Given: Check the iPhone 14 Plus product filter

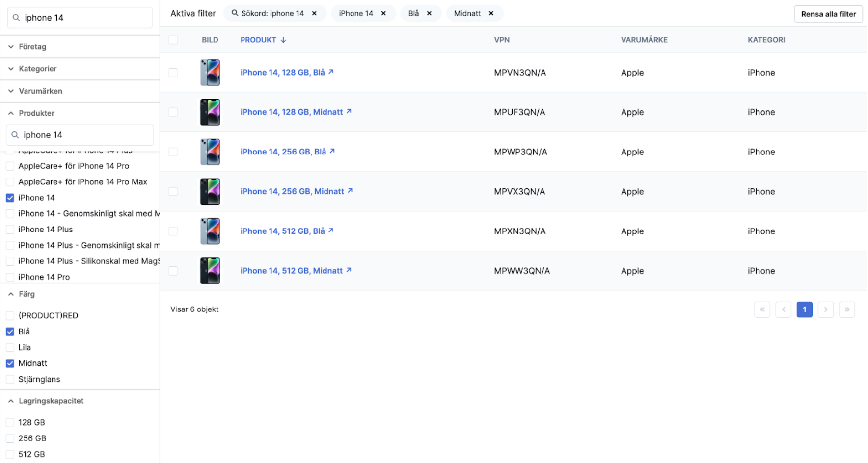Looking at the screenshot, I should pos(10,230).
